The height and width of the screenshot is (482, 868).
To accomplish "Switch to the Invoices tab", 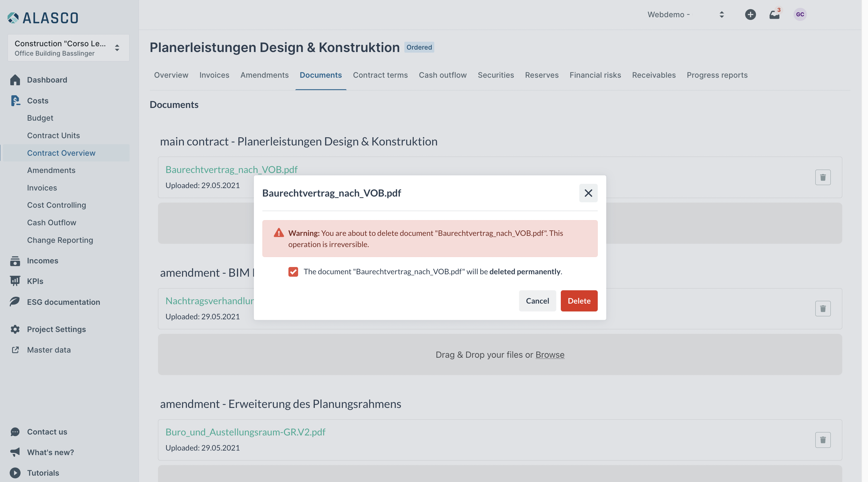I will [214, 75].
